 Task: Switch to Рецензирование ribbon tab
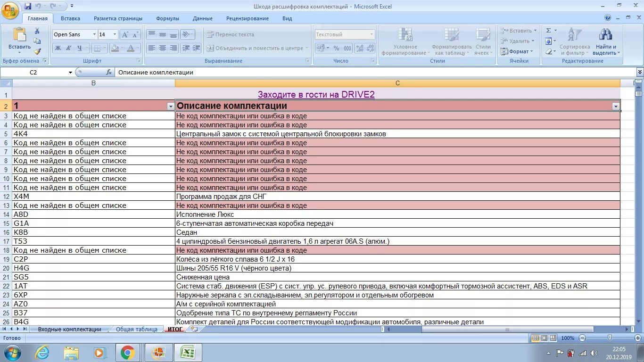tap(248, 18)
